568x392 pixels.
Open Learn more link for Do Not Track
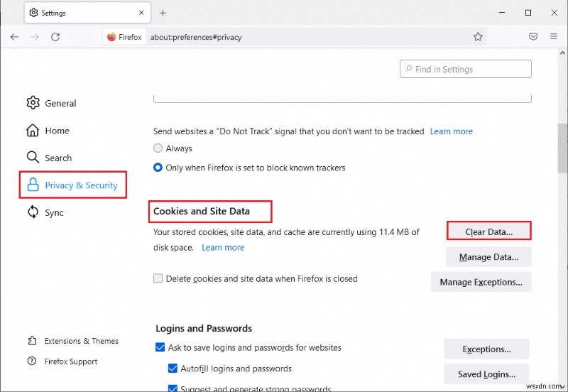coord(451,131)
